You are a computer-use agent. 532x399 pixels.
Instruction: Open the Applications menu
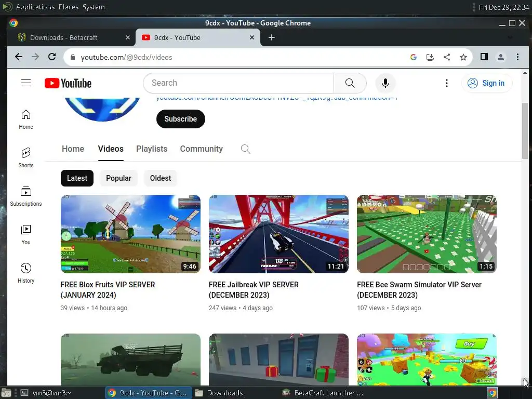(35, 7)
